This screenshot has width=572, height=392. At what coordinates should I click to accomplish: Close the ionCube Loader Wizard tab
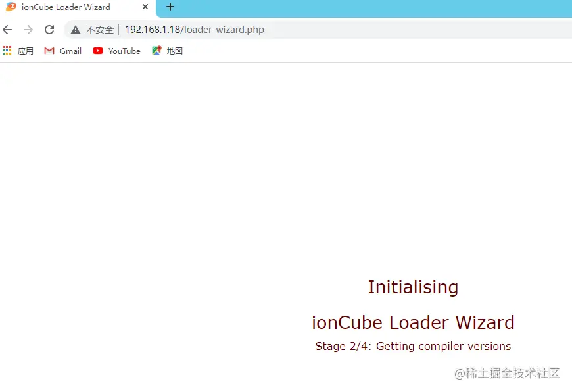145,7
